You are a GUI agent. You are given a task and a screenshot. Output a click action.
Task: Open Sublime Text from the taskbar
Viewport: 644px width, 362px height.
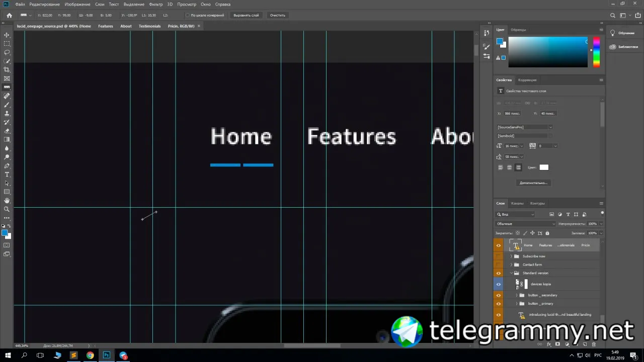tap(73, 355)
